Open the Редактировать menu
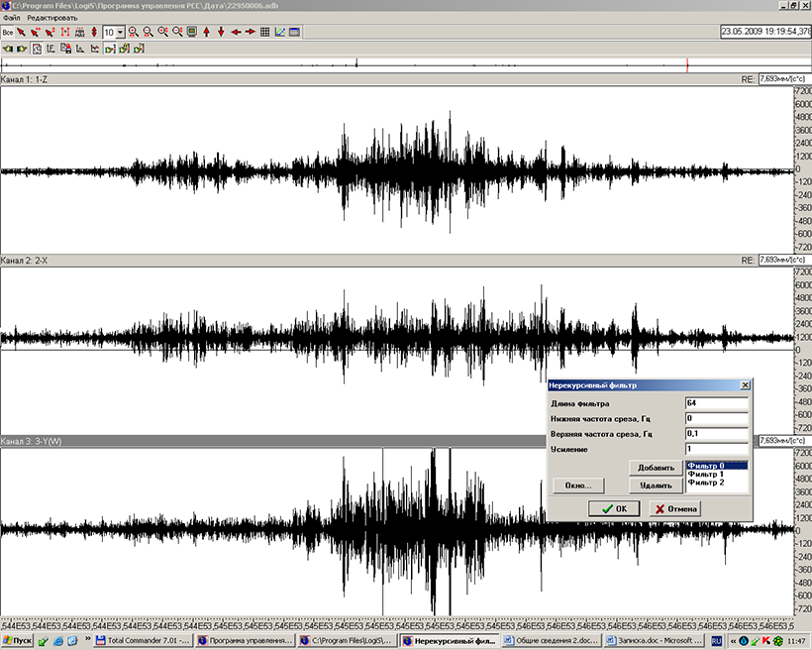The width and height of the screenshot is (812, 650). 52,18
